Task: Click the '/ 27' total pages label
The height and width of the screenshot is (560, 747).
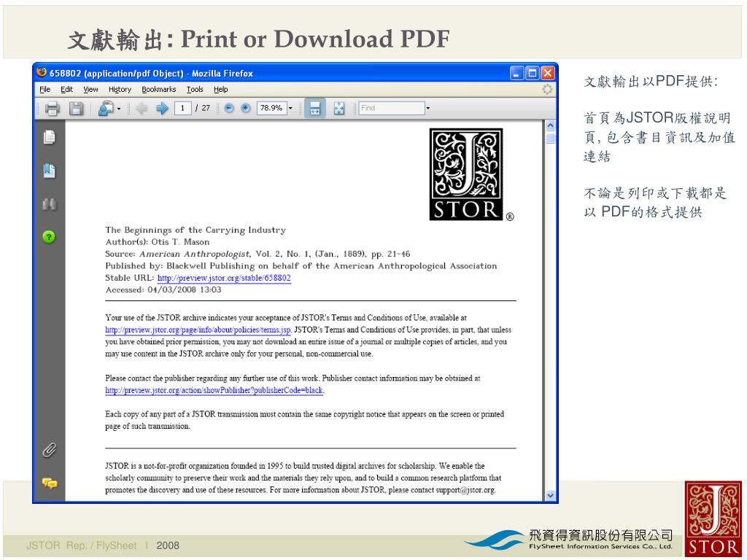Action: tap(203, 108)
